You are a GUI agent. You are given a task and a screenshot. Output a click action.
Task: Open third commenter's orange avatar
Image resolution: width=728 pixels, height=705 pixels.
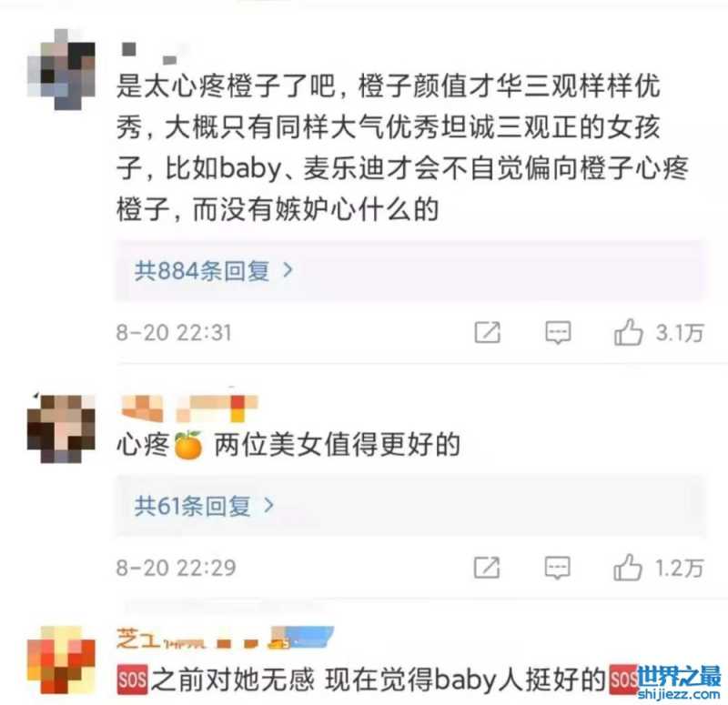(x=61, y=659)
